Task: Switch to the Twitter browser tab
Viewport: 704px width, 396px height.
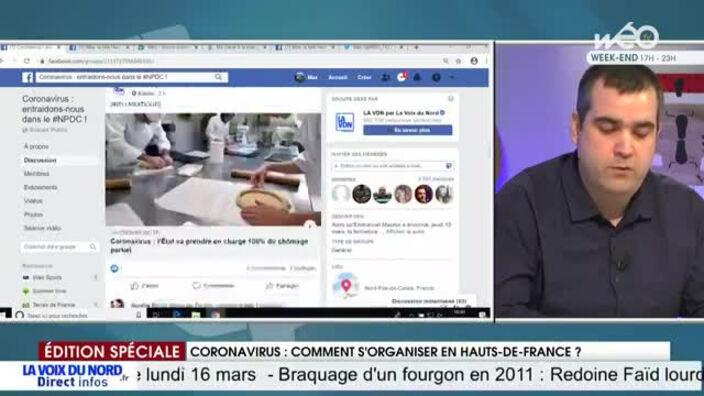Action: 373,47
